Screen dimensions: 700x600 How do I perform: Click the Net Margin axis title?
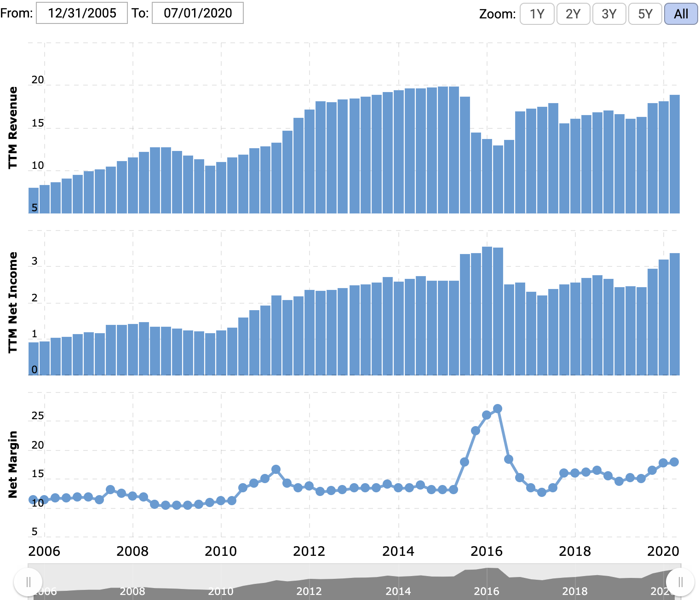[13, 464]
